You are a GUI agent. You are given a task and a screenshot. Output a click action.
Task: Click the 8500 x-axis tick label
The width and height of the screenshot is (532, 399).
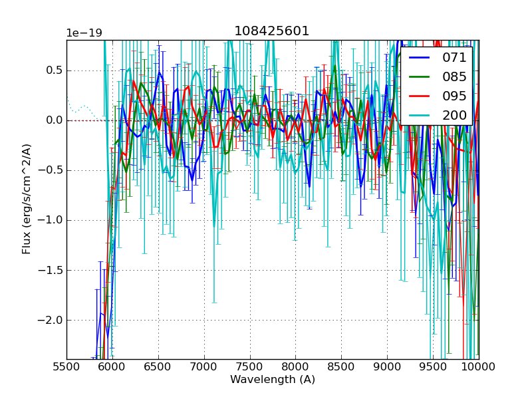[341, 366]
